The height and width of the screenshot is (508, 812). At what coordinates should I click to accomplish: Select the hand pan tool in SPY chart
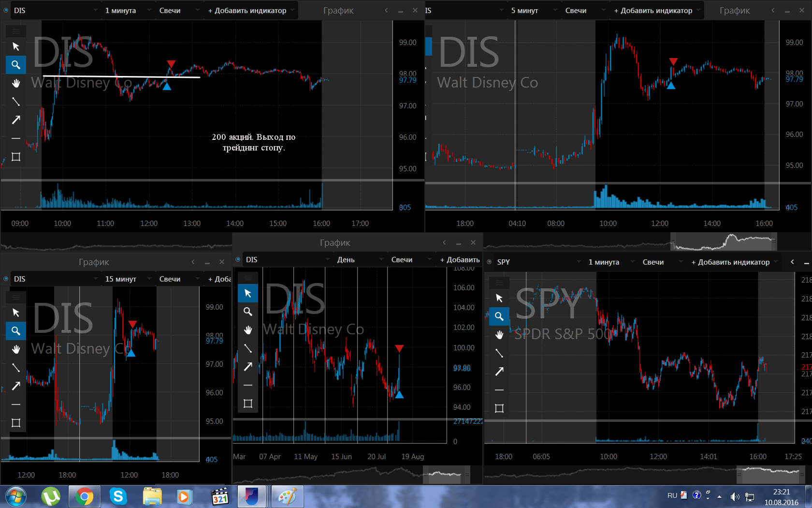pyautogui.click(x=499, y=335)
